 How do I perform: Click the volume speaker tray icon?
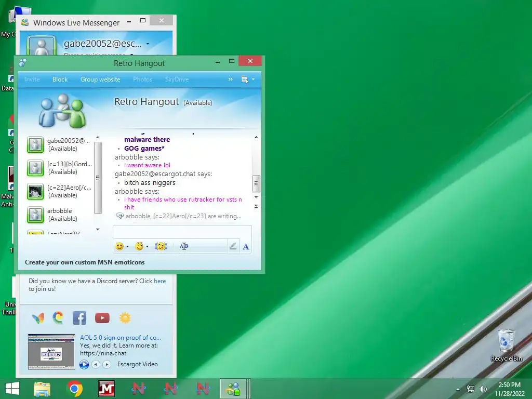click(x=483, y=389)
